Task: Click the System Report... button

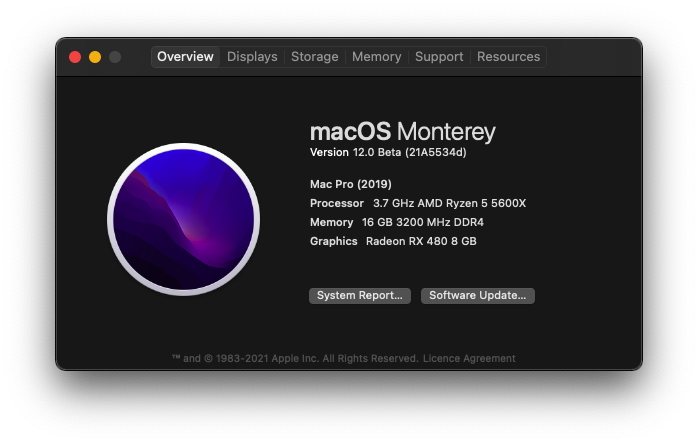Action: [359, 296]
